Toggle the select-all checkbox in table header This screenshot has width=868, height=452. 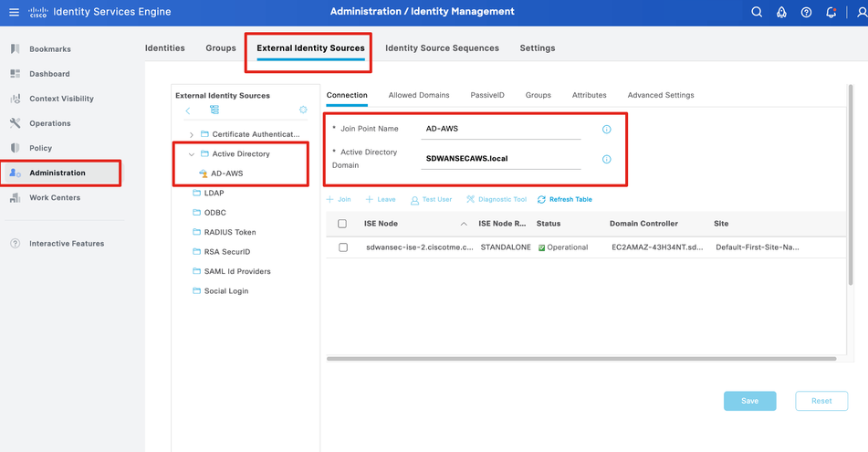(342, 223)
